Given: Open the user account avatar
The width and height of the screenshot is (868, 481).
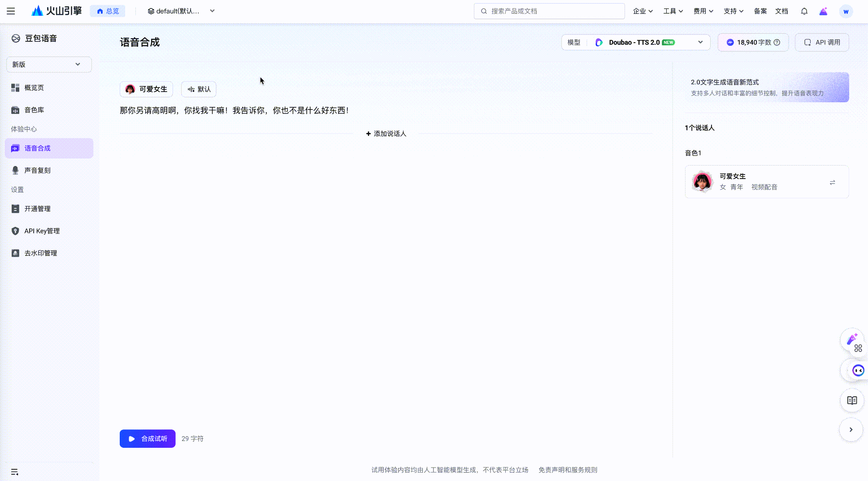Looking at the screenshot, I should point(846,11).
